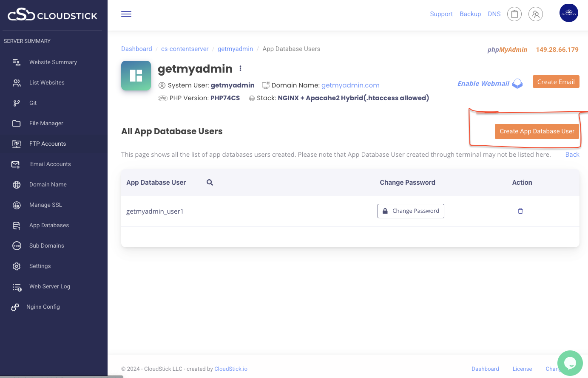Open Manage SSL from the sidebar icon
The width and height of the screenshot is (588, 378).
[x=16, y=205]
